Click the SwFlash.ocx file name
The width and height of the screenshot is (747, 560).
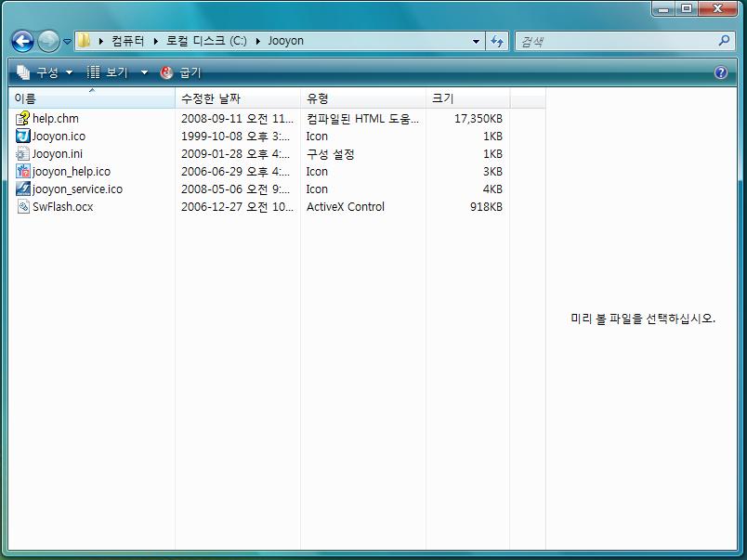click(x=63, y=207)
